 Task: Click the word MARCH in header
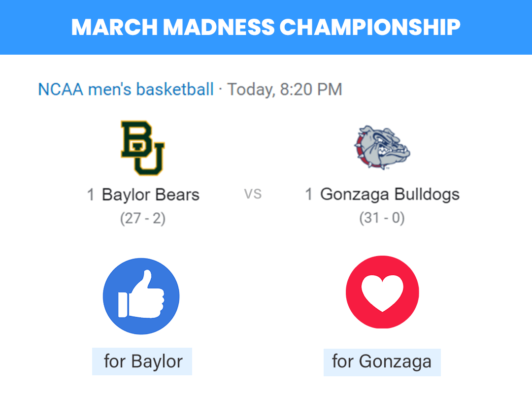[x=115, y=27]
